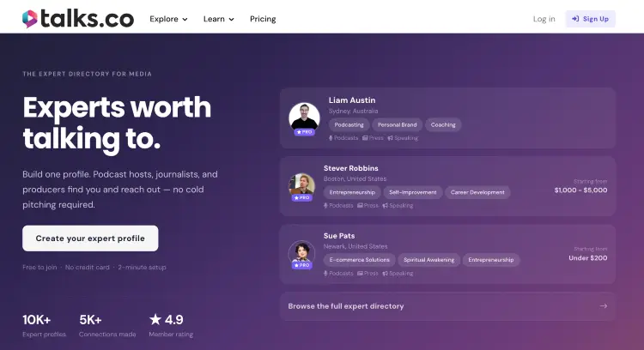Click THE EXPERT DIRECTORY FOR MEDIA label
Screen dimensions: 644x350
coord(87,74)
